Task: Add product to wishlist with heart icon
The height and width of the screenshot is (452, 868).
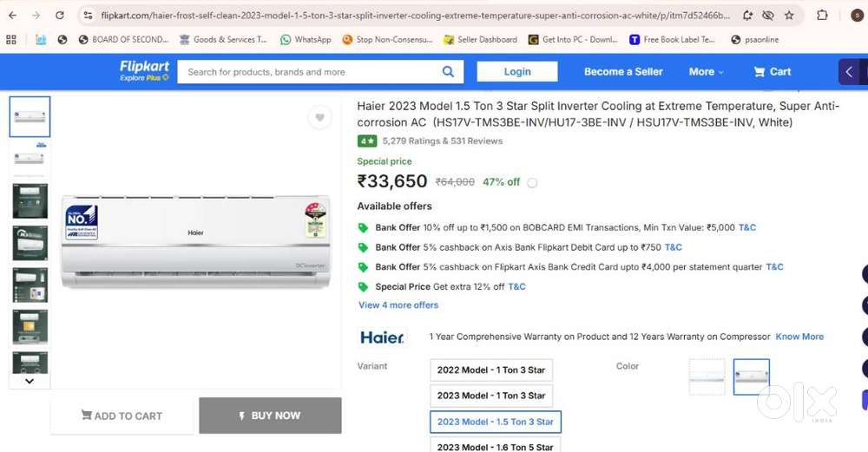Action: [x=319, y=118]
